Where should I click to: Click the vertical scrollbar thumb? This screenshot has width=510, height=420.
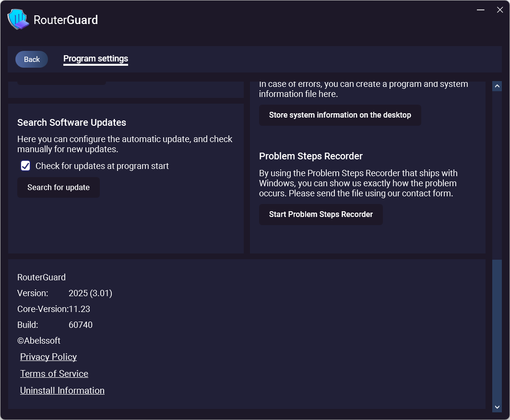[497, 331]
